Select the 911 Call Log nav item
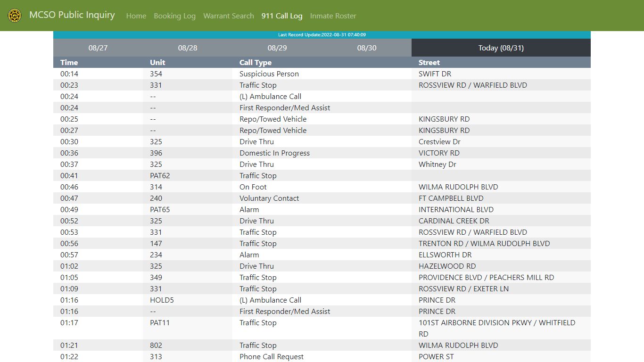Image resolution: width=644 pixels, height=362 pixels. 282,16
